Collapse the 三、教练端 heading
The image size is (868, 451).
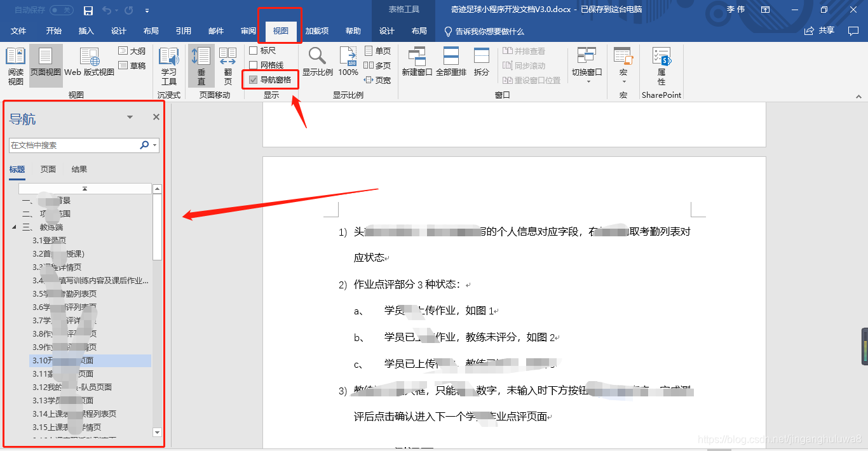(15, 227)
